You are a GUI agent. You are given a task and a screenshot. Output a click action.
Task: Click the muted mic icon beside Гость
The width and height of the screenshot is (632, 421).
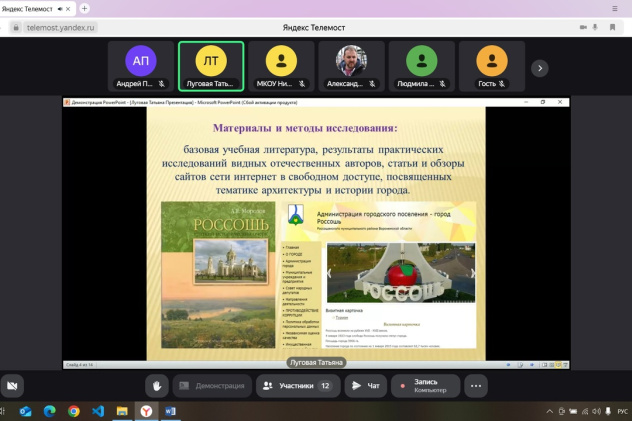[x=502, y=84]
